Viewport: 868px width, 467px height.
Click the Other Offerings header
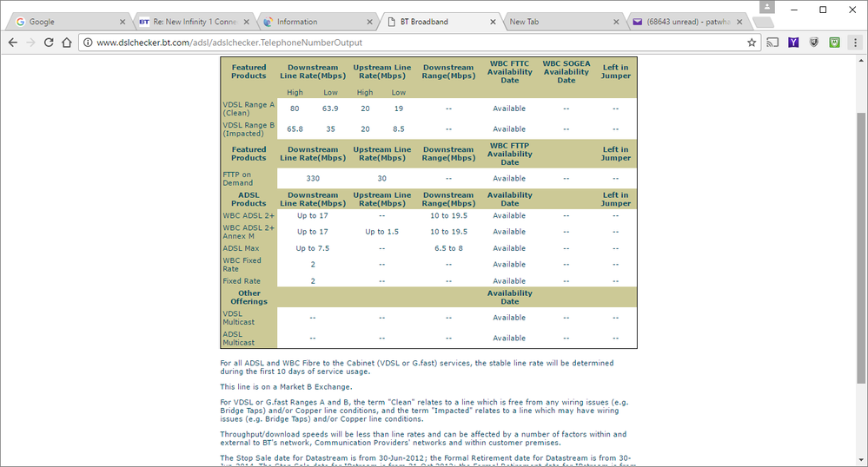249,297
